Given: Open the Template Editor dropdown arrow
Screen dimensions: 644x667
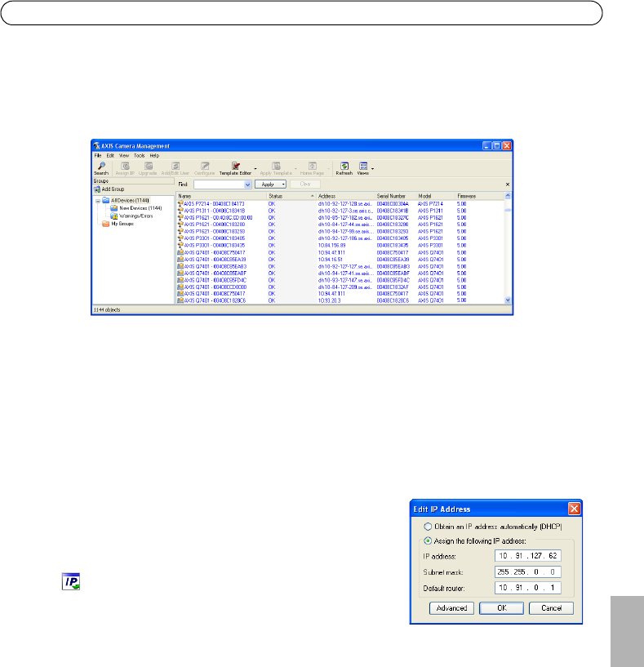Looking at the screenshot, I should (x=255, y=169).
